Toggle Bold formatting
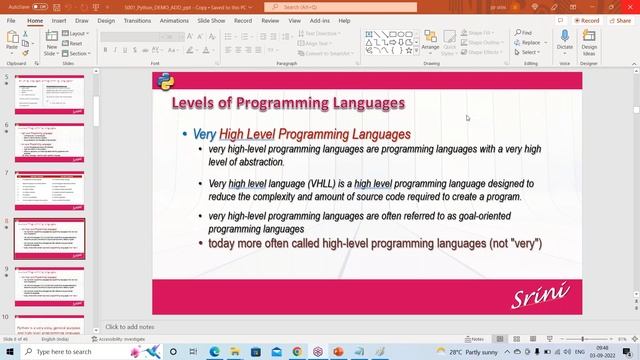Viewport: 640px width, 360px height. 105,50
